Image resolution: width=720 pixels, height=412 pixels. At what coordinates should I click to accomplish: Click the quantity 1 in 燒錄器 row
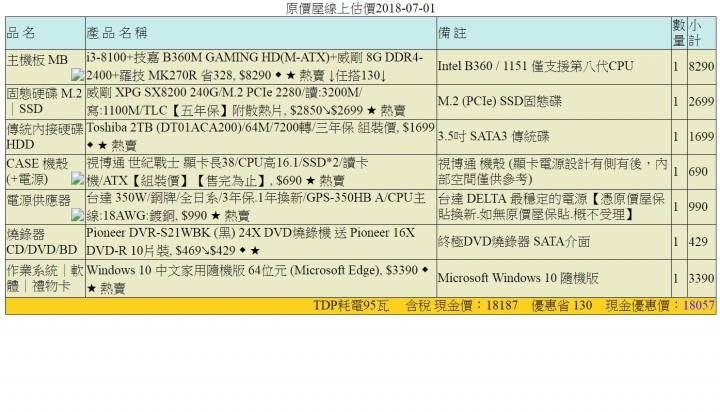pos(676,241)
